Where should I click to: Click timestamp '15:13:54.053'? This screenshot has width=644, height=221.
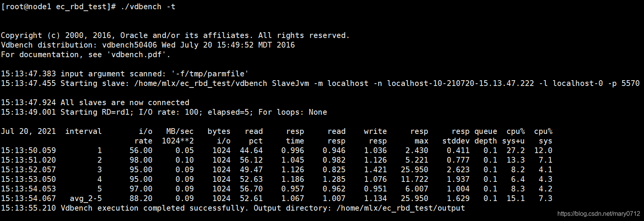pyautogui.click(x=28, y=189)
